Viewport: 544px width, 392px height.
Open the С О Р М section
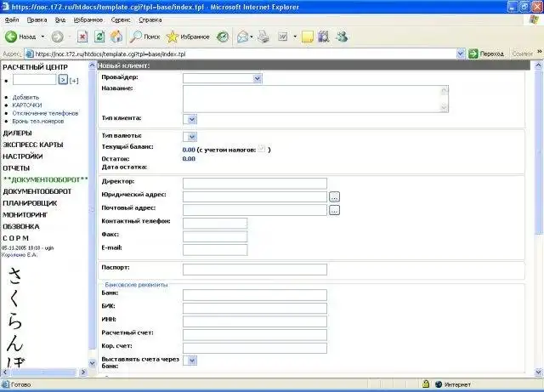click(x=15, y=239)
